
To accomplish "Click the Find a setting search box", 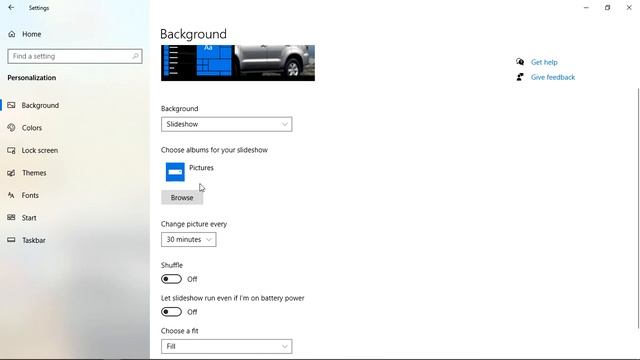I will (x=75, y=56).
